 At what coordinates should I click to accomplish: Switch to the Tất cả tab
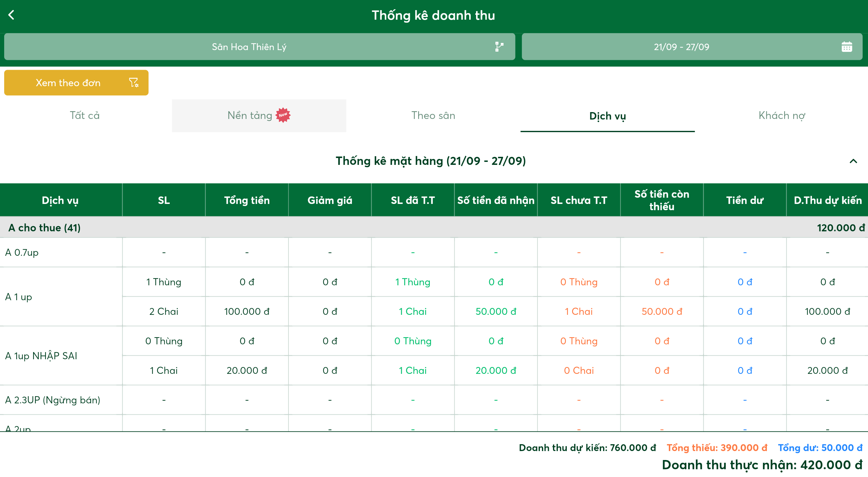tap(85, 116)
